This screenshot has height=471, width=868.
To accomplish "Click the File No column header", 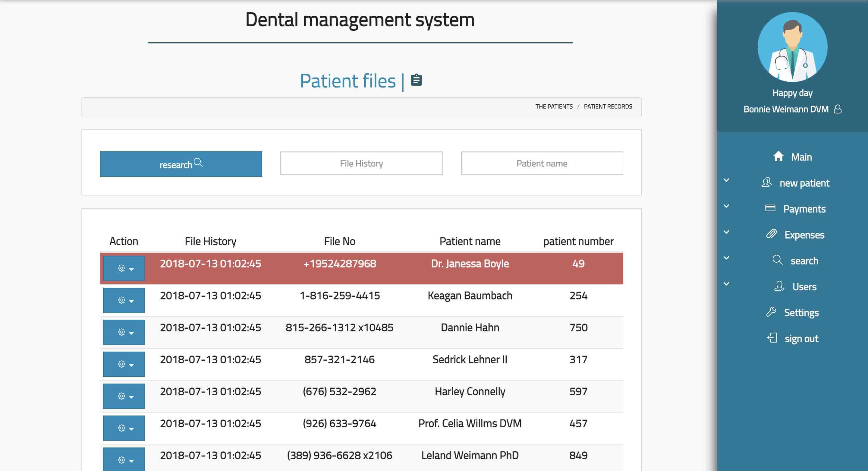I will [x=340, y=242].
